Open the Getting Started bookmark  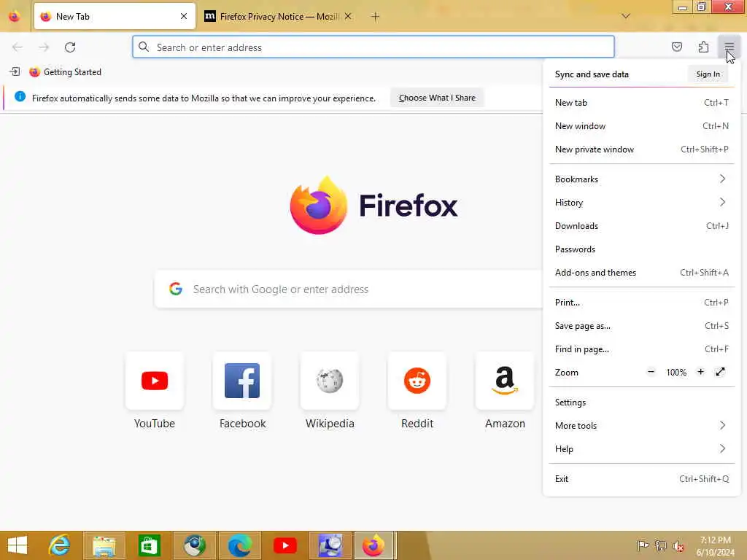click(x=66, y=72)
